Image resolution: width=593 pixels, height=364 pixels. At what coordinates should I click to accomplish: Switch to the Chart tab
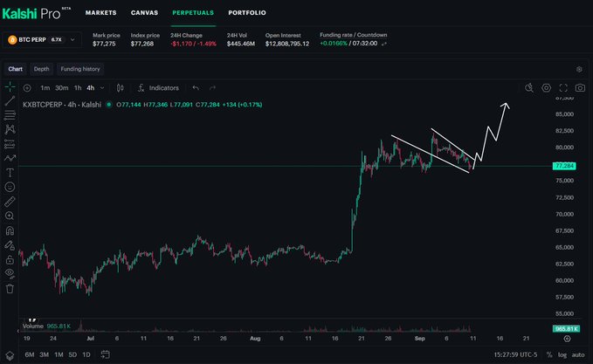point(16,69)
